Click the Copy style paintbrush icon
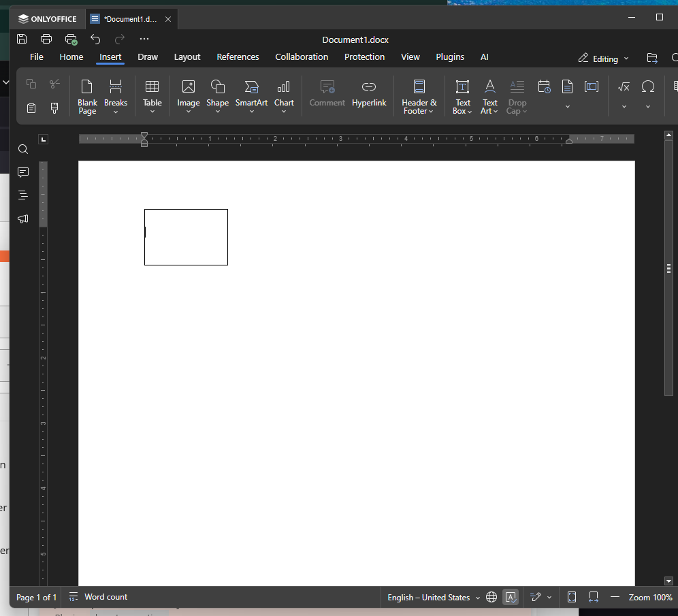The width and height of the screenshot is (678, 616). click(54, 108)
